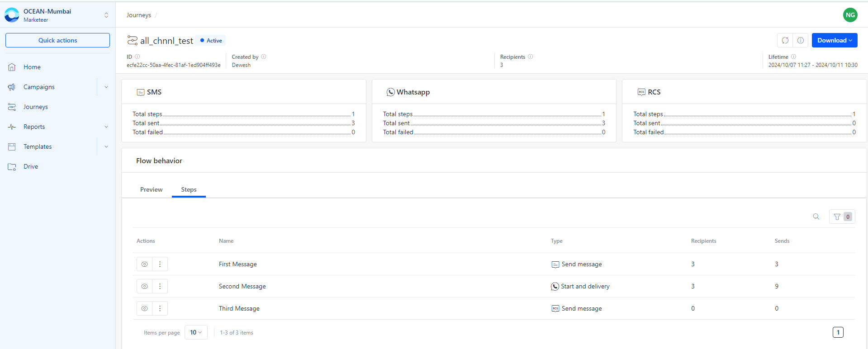This screenshot has height=349, width=868.
Task: Click the Flow behavior heading
Action: click(159, 161)
